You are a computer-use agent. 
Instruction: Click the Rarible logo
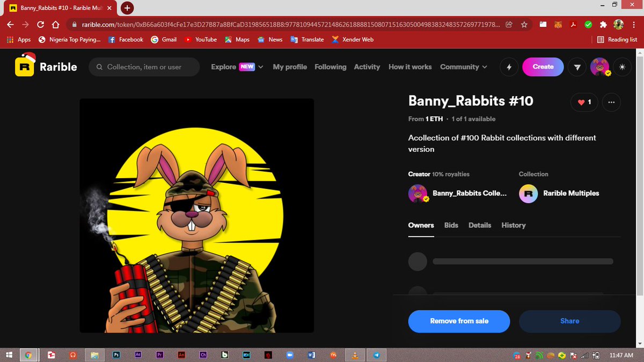[x=46, y=67]
